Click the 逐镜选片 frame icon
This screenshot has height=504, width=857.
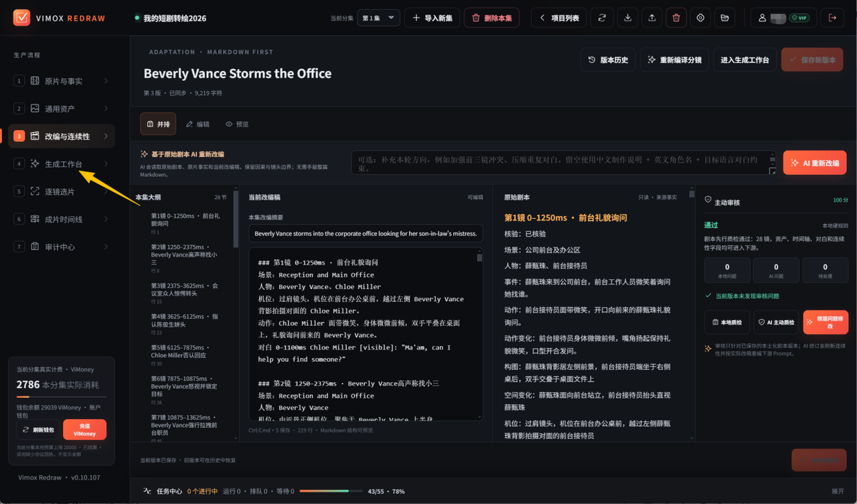click(x=35, y=191)
